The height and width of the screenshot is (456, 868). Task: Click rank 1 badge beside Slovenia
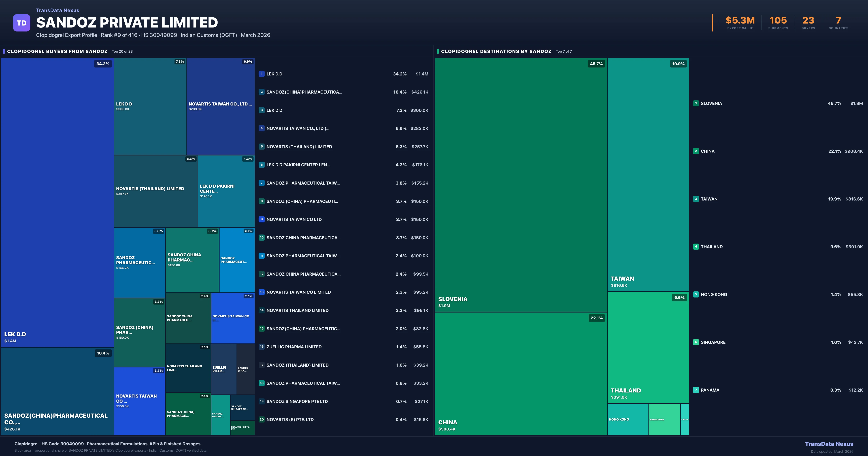[x=696, y=104]
